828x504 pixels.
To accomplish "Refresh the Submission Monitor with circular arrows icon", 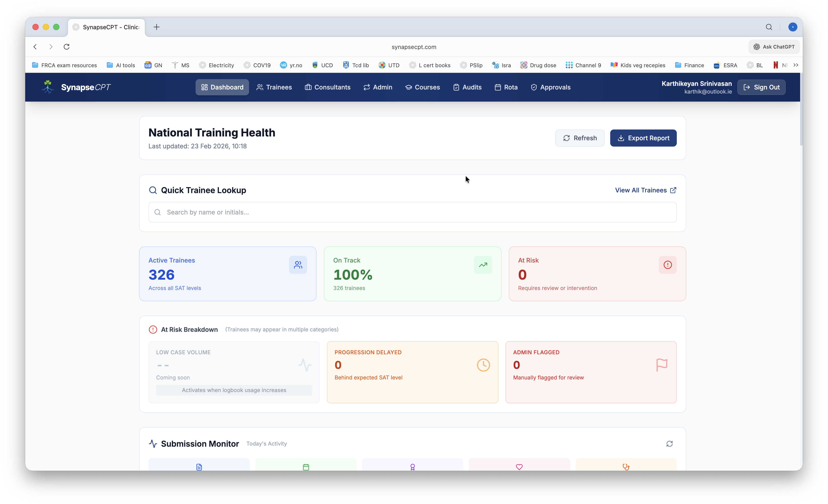I will click(x=669, y=444).
